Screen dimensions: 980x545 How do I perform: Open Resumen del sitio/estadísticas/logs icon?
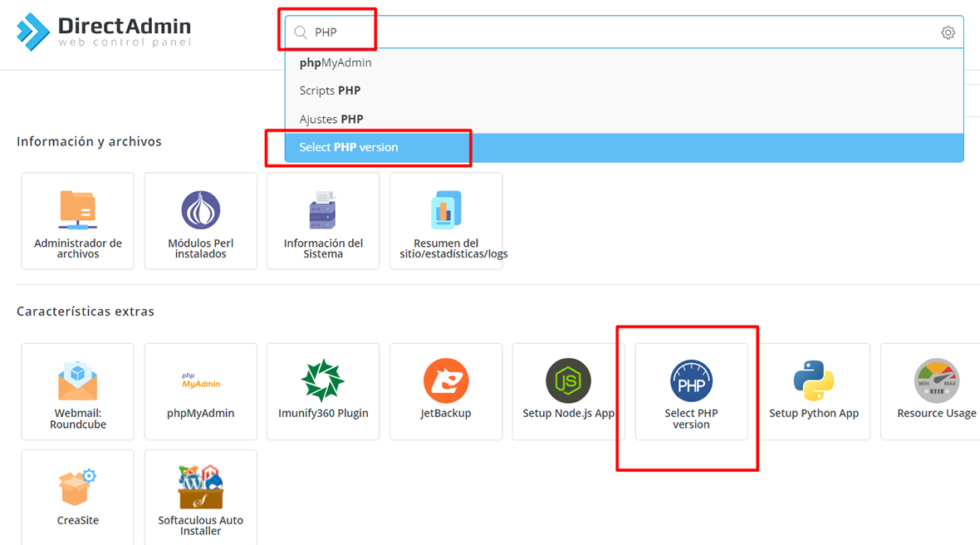(x=446, y=210)
